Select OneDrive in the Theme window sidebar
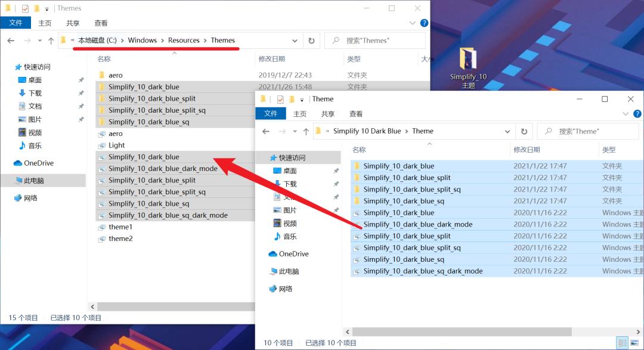 coord(293,253)
